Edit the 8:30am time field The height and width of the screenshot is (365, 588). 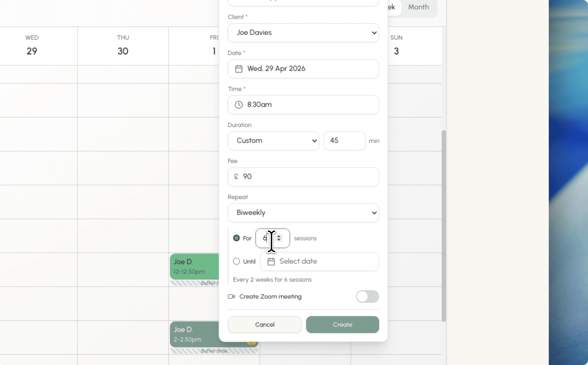coord(303,105)
